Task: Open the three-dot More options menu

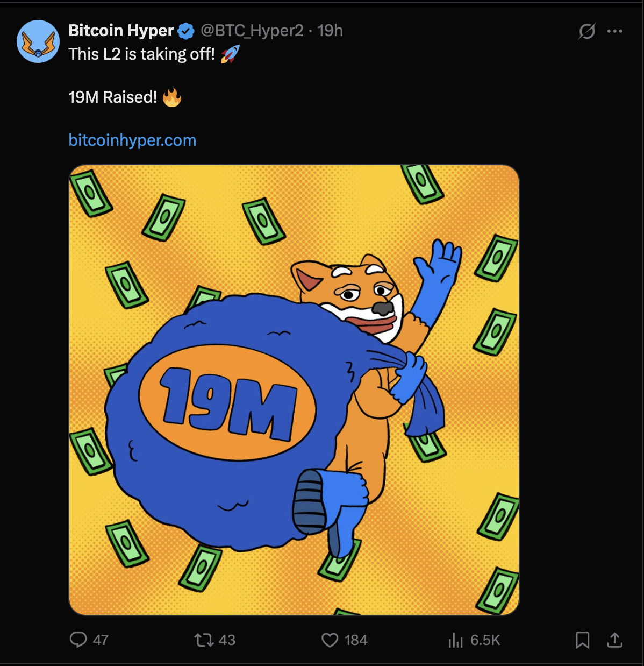Action: coord(614,31)
